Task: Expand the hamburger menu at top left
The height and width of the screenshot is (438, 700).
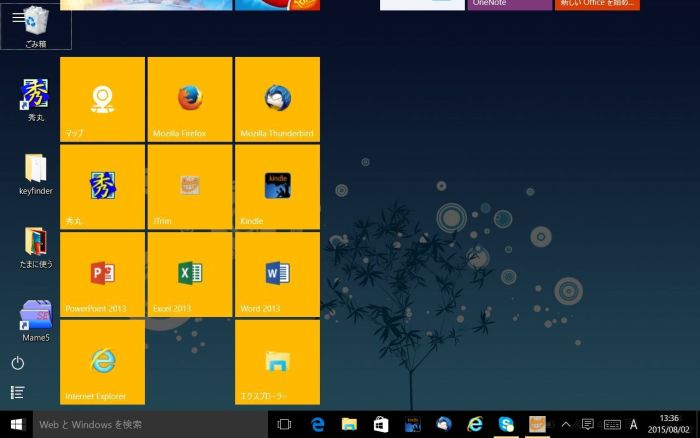Action: click(x=18, y=17)
